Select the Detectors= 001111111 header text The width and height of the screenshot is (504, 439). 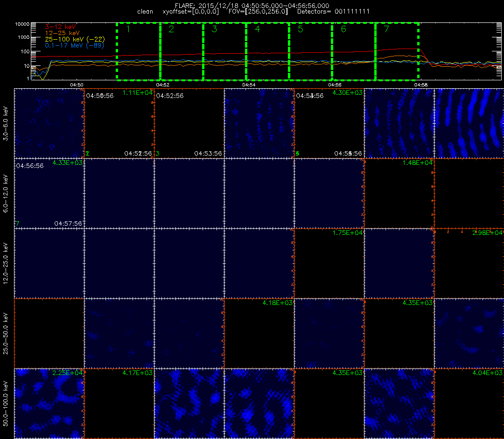tap(333, 12)
